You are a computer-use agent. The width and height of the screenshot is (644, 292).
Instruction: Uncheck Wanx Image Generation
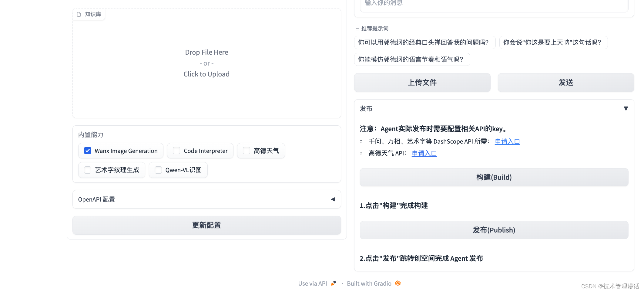pyautogui.click(x=87, y=151)
